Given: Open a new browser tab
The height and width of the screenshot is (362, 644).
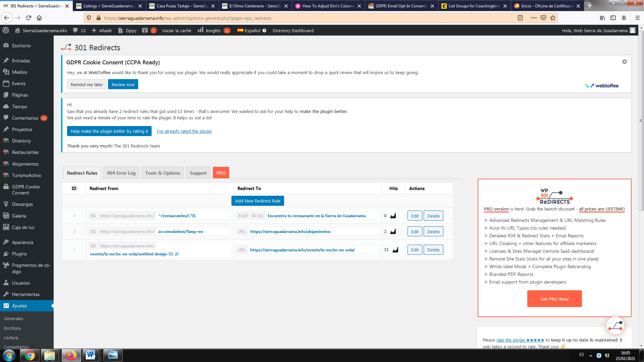Looking at the screenshot, I should click(590, 6).
